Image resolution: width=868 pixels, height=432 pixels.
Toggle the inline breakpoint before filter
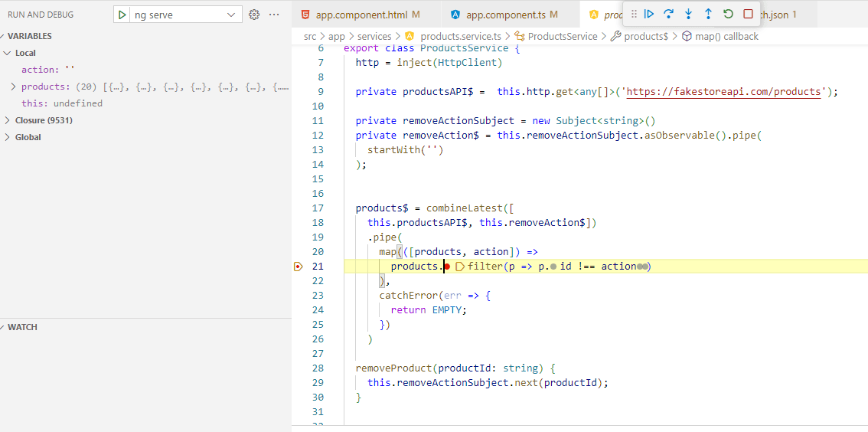460,267
